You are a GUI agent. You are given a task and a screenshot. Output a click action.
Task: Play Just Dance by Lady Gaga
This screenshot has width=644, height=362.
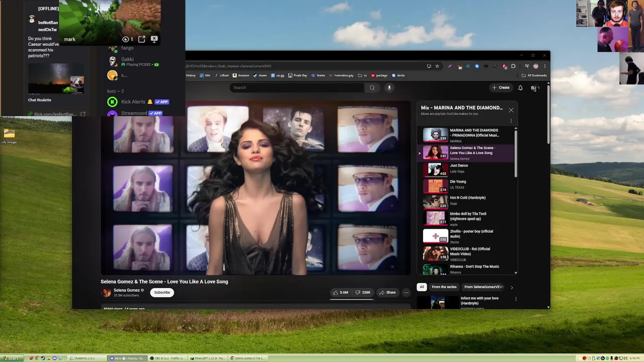pyautogui.click(x=465, y=170)
